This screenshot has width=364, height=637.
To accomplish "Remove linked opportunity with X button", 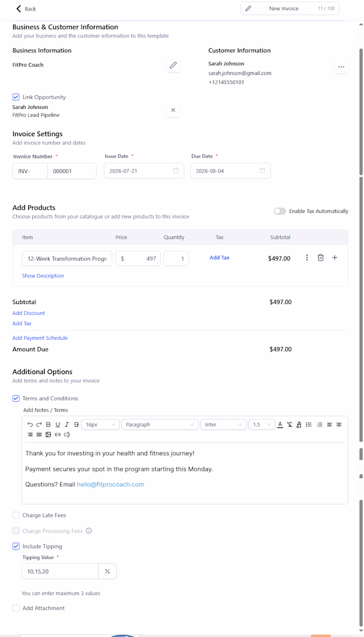I will click(x=173, y=110).
